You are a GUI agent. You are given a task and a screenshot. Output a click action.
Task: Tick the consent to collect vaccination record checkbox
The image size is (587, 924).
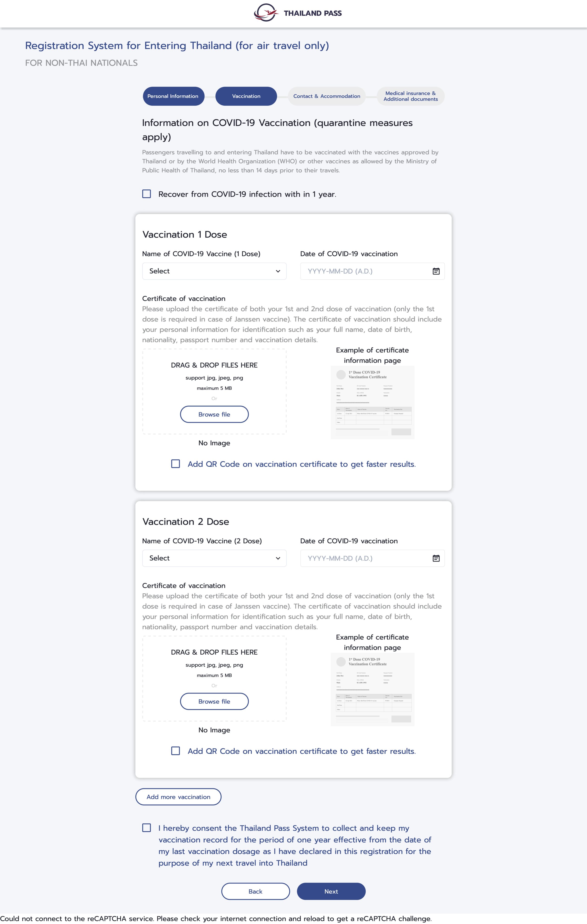click(x=147, y=828)
